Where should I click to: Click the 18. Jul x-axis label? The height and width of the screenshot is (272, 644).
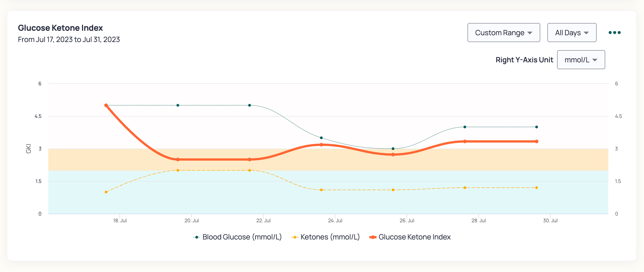(x=120, y=220)
